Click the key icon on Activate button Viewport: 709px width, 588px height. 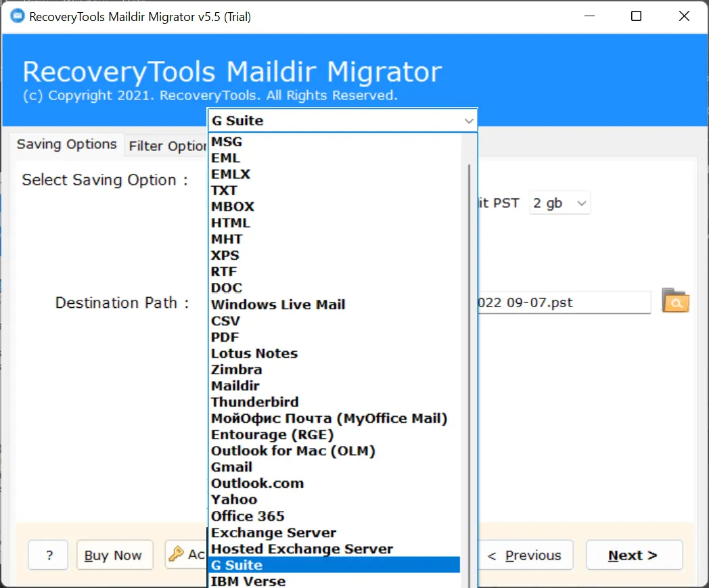176,554
